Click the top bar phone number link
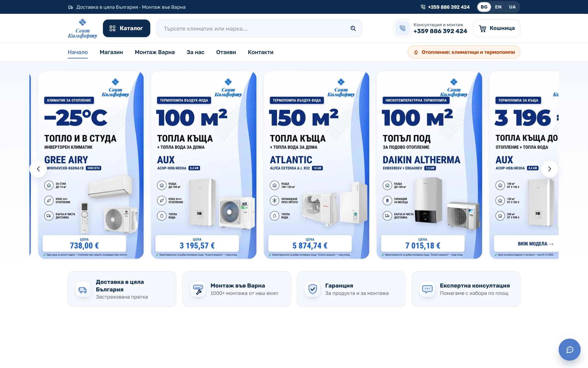Viewport: 588px width, 368px height. coord(449,7)
